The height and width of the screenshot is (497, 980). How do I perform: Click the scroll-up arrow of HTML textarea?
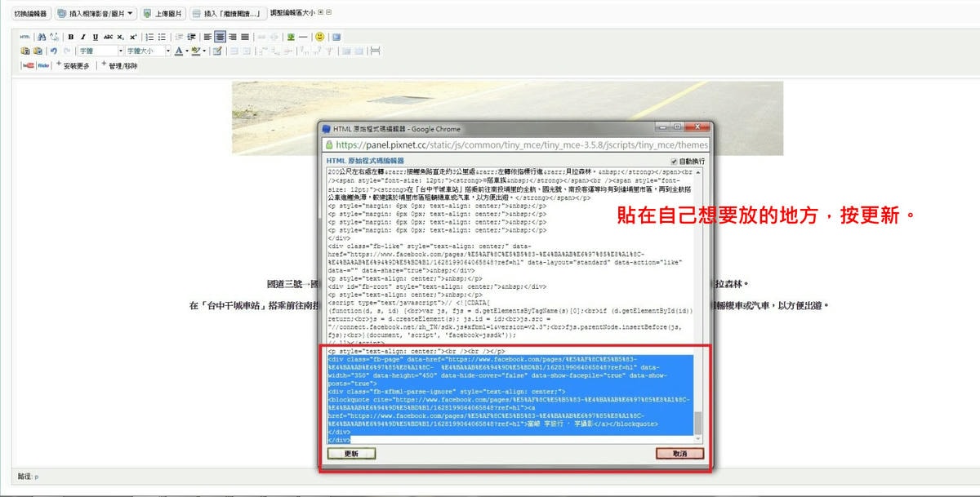coord(697,172)
